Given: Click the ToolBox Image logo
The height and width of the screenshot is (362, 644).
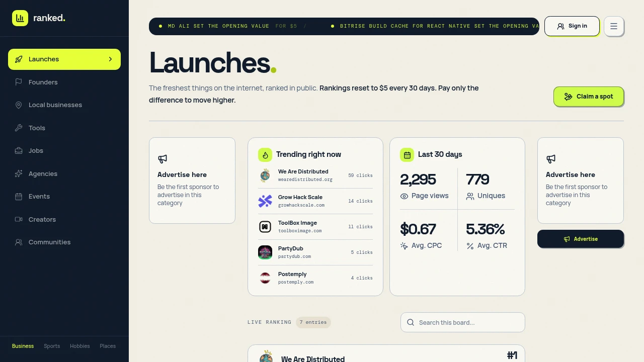Looking at the screenshot, I should [x=265, y=227].
